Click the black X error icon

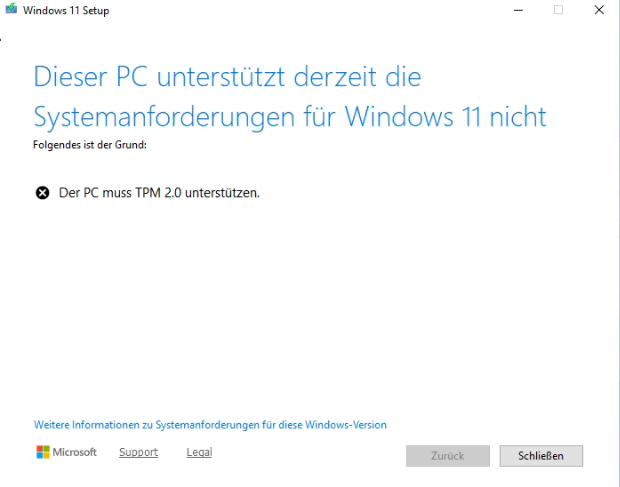tap(42, 193)
